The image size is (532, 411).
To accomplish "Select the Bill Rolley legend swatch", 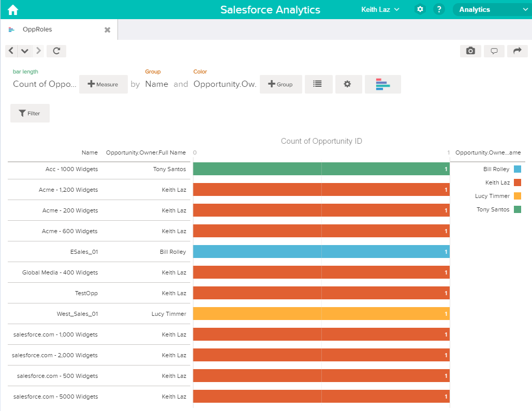I will pos(518,169).
